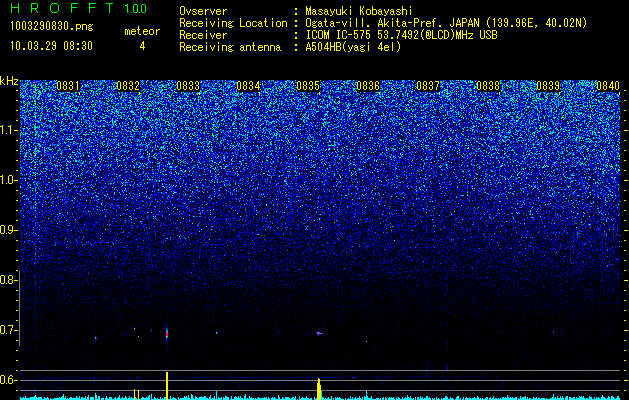The image size is (629, 400).
Task: Click the 0835 time marker
Action: pyautogui.click(x=308, y=86)
